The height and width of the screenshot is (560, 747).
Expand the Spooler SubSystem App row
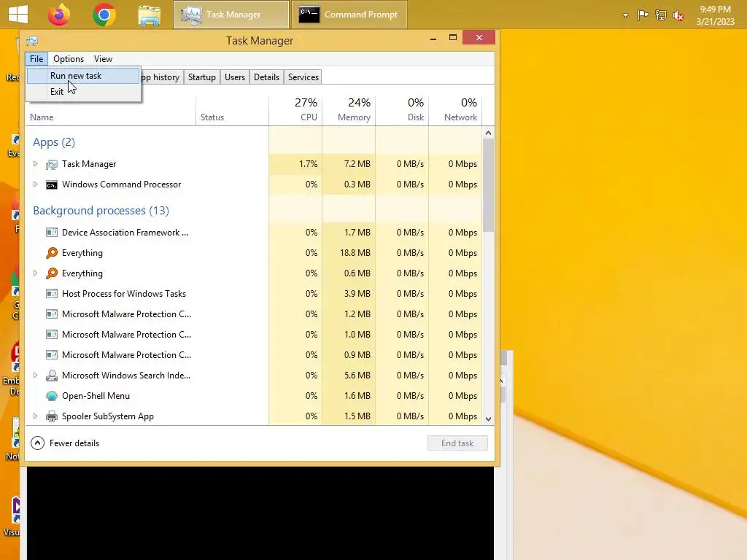(35, 416)
